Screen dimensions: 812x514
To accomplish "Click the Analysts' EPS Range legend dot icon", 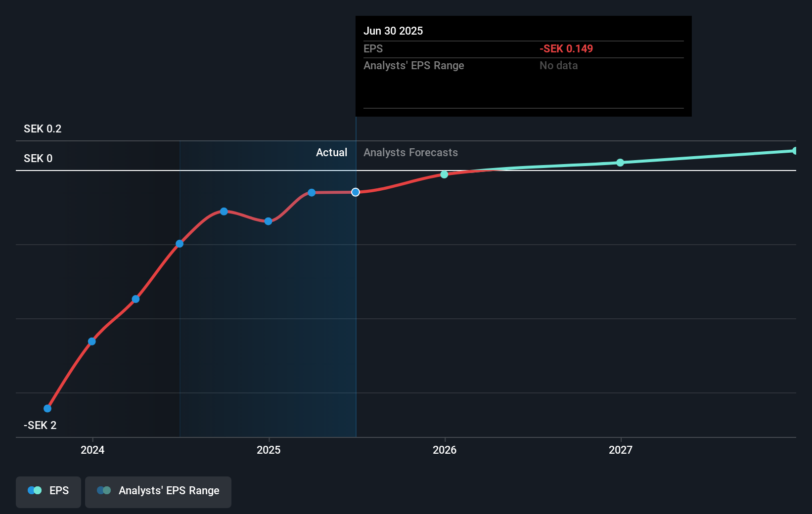I will point(104,490).
